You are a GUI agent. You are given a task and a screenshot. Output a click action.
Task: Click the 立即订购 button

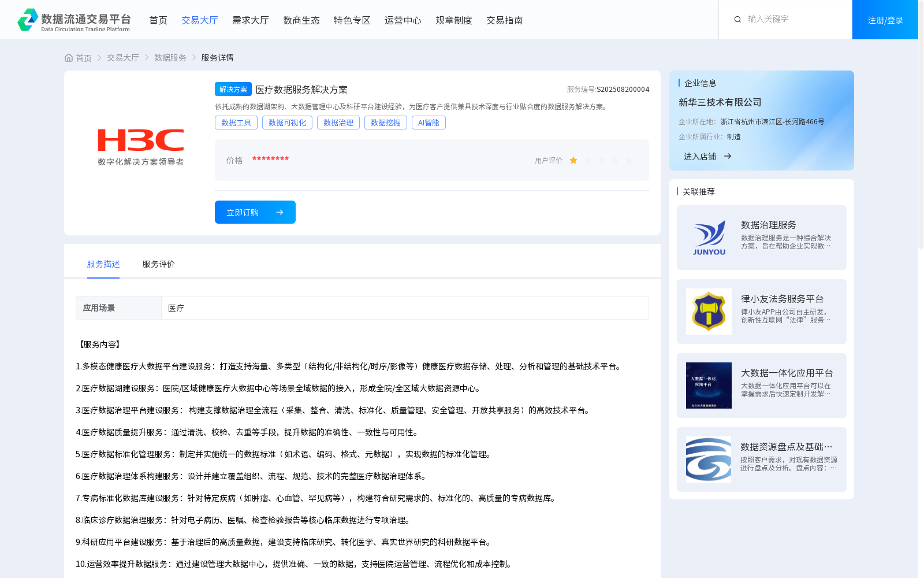tap(255, 212)
